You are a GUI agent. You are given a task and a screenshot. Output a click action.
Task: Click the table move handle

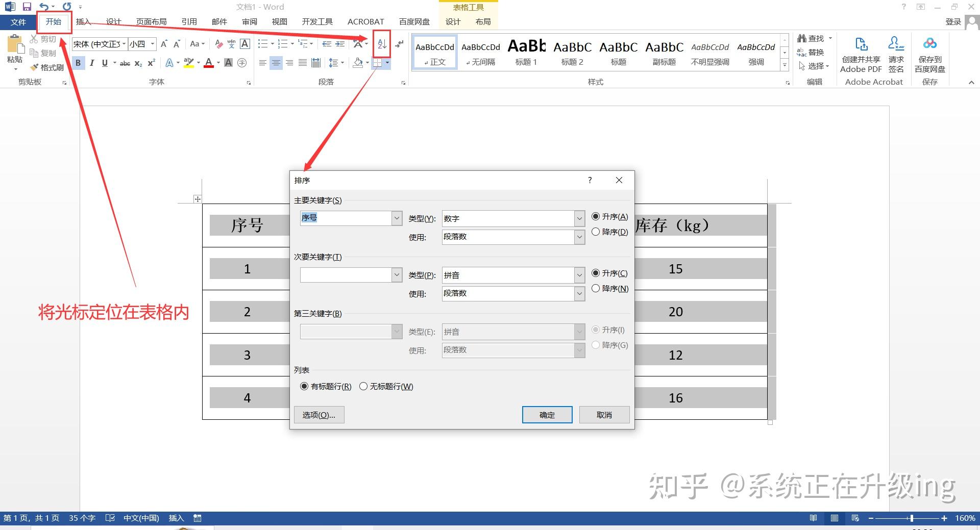click(x=198, y=199)
